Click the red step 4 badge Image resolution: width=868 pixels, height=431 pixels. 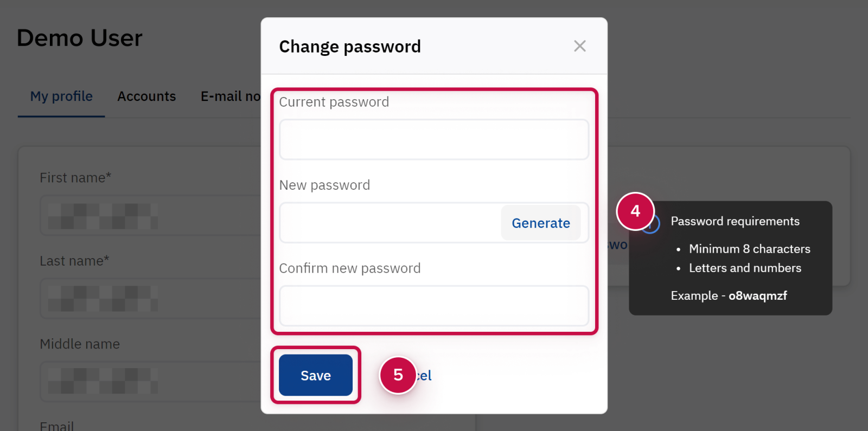pyautogui.click(x=635, y=211)
